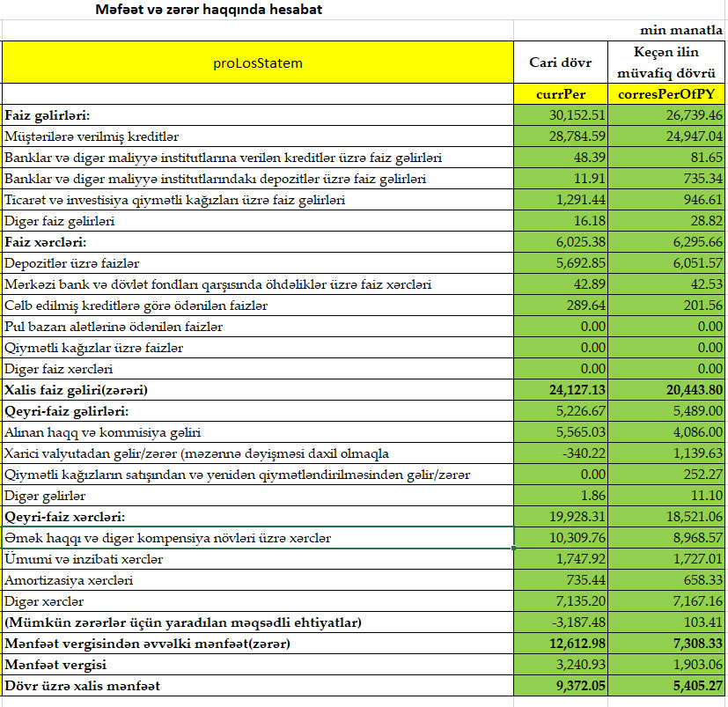Click the yellow proLosStatem header cell
Viewport: 728px width, 707px height.
258,63
